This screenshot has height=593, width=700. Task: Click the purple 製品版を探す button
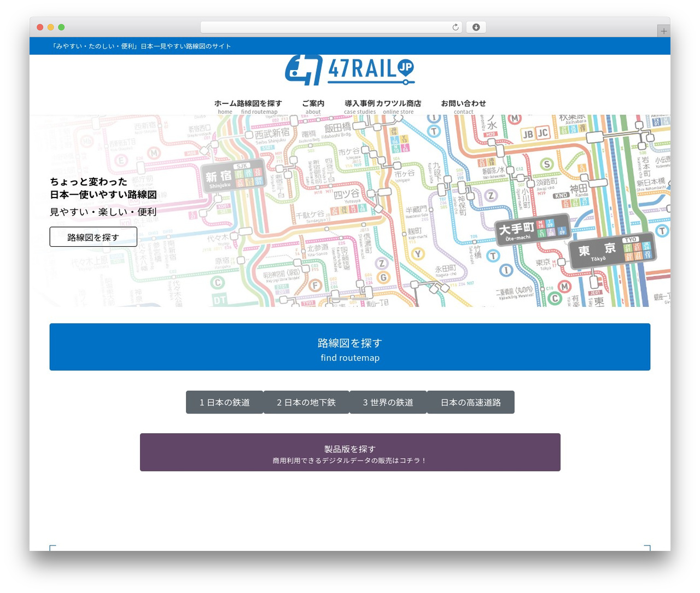(x=350, y=452)
